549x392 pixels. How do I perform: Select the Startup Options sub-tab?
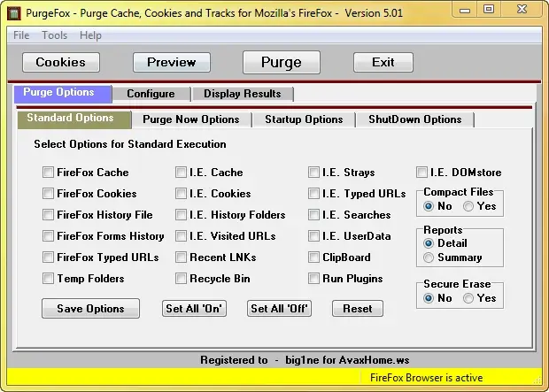tap(304, 119)
